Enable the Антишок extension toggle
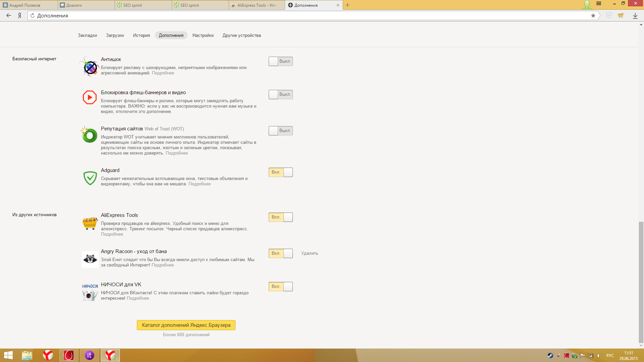The width and height of the screenshot is (644, 362). pos(280,61)
